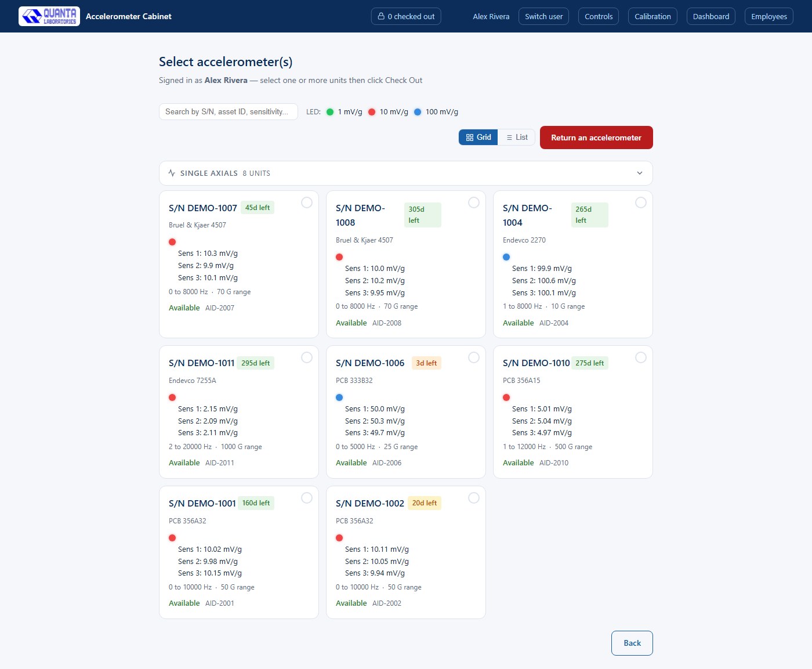Open the 0 checked out indicator
The image size is (812, 669).
click(406, 16)
